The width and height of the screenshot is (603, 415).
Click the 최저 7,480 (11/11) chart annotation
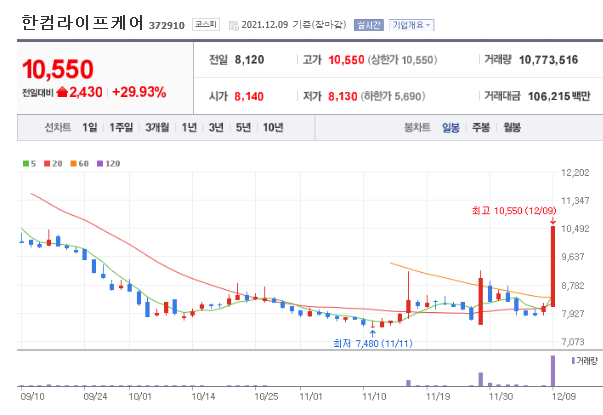(373, 343)
